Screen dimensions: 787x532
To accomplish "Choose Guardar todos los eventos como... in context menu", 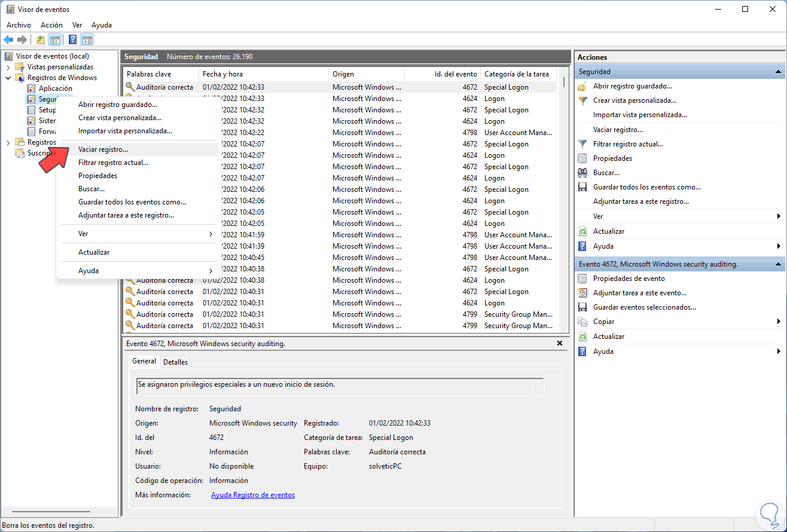I will [x=139, y=202].
